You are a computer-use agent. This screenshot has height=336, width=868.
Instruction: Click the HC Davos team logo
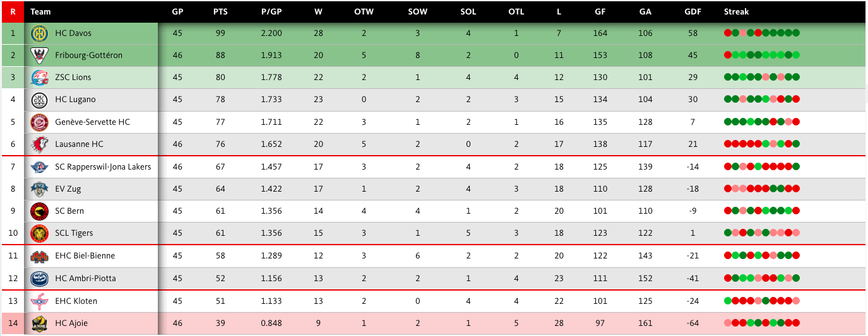tap(39, 33)
